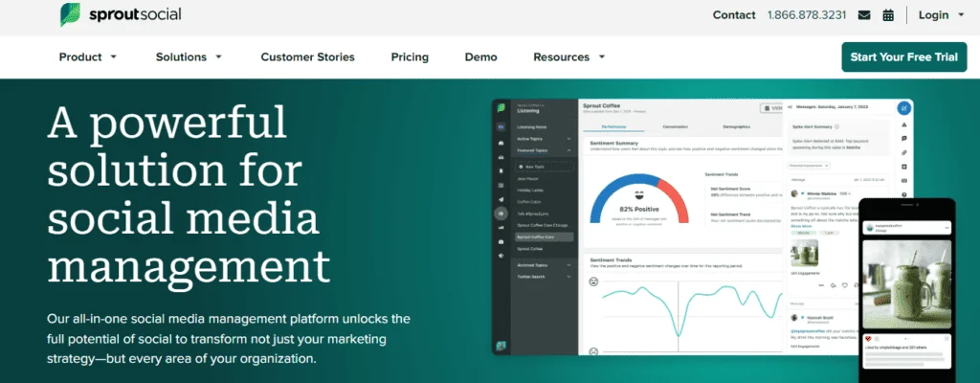Click the heart icon under Minnie's message
980x383 pixels.
pyautogui.click(x=844, y=285)
